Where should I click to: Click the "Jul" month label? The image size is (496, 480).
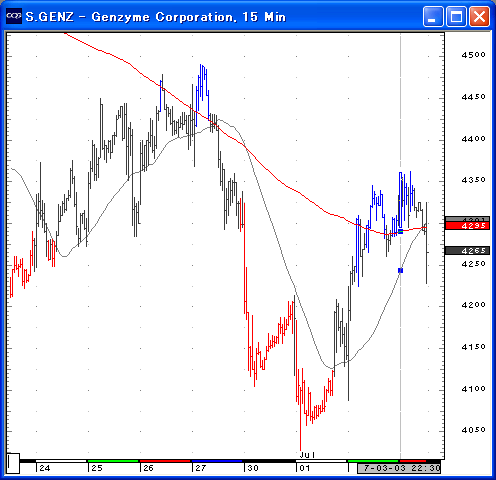coord(307,455)
